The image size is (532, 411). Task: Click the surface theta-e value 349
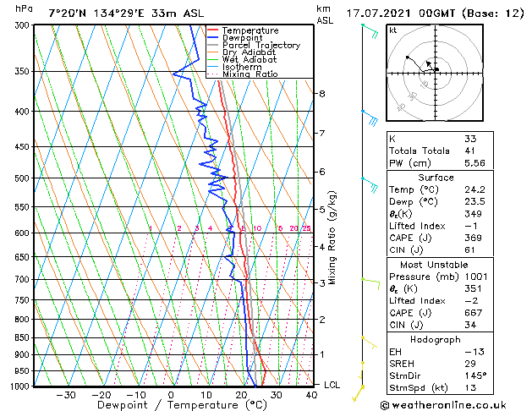[x=473, y=214]
